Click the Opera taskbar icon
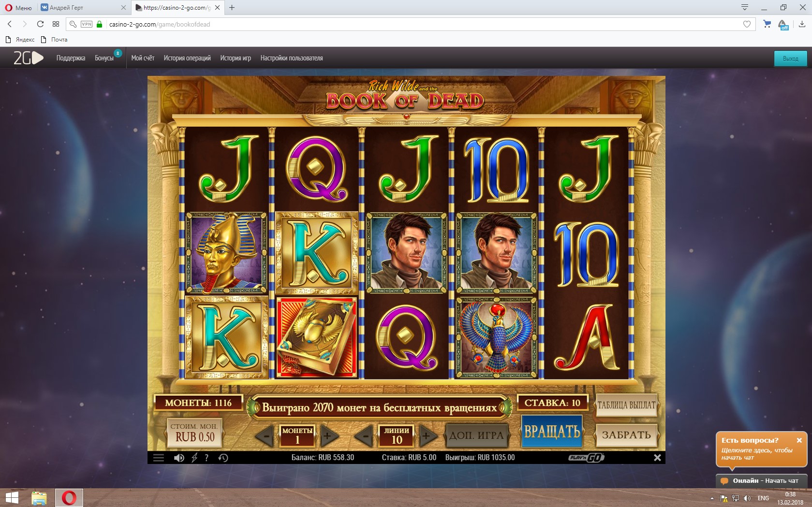 coord(69,498)
